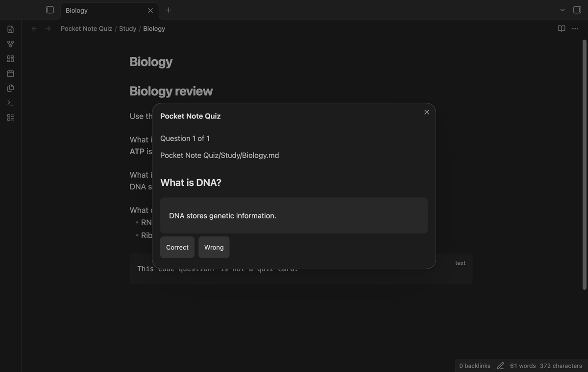Screen dimensions: 588x372
Task: Open command palette terminal icon
Action: pos(10,103)
